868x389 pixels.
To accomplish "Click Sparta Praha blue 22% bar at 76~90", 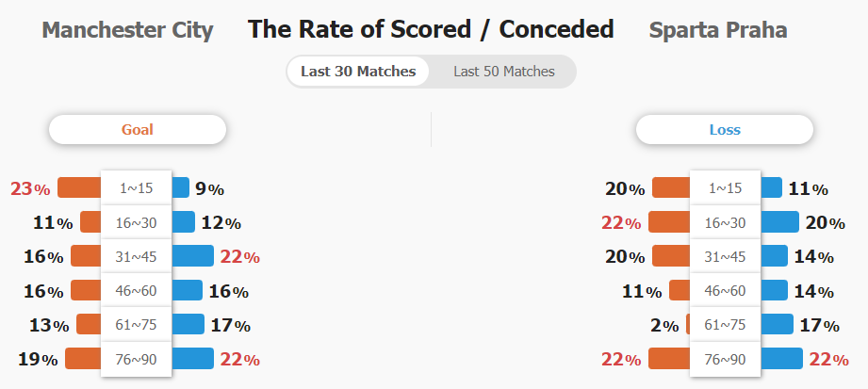I will pos(781,359).
